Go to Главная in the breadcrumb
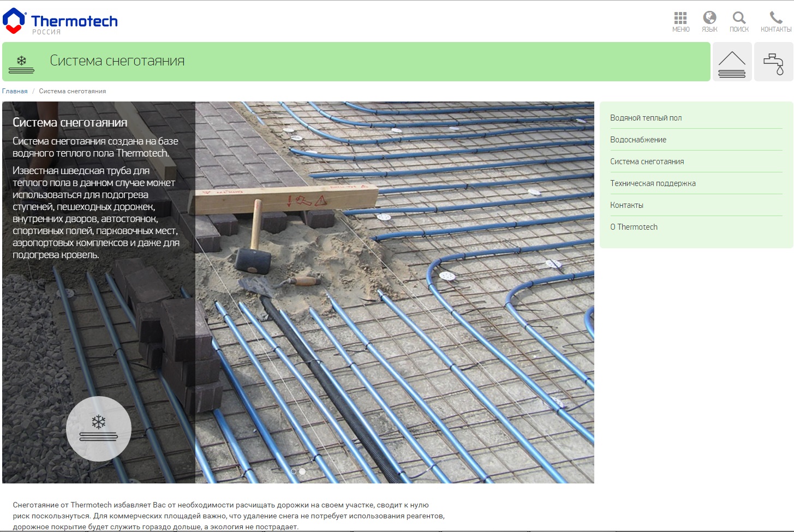The height and width of the screenshot is (532, 794). coord(15,91)
